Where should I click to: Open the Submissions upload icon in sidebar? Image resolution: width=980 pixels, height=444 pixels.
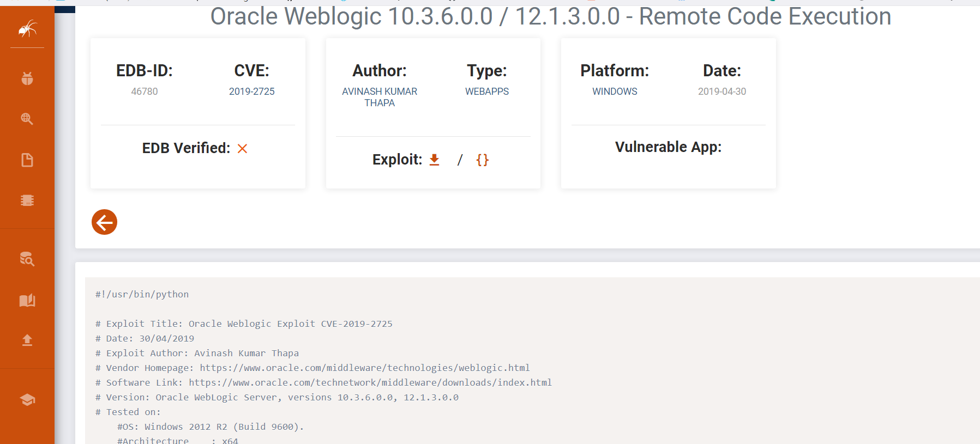point(27,340)
